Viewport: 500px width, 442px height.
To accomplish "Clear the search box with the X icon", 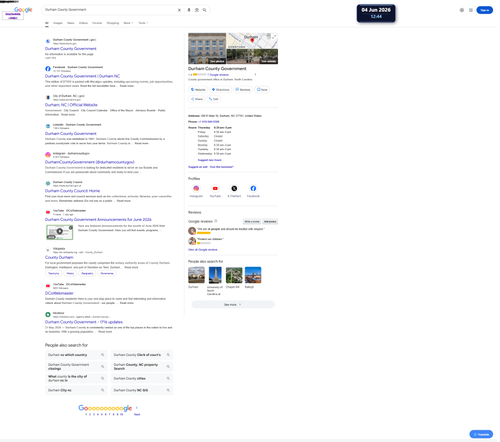I will coord(179,10).
